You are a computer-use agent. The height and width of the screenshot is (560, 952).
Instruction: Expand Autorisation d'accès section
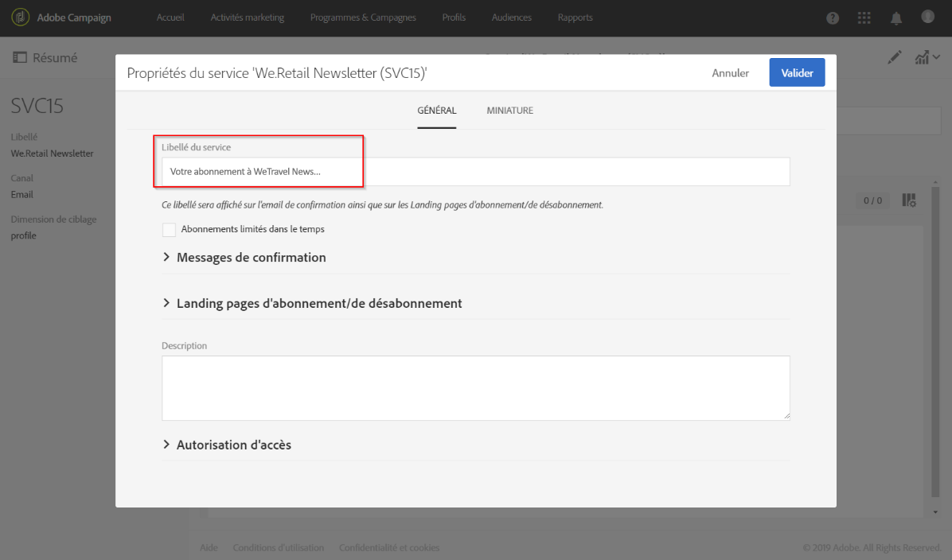pyautogui.click(x=227, y=445)
